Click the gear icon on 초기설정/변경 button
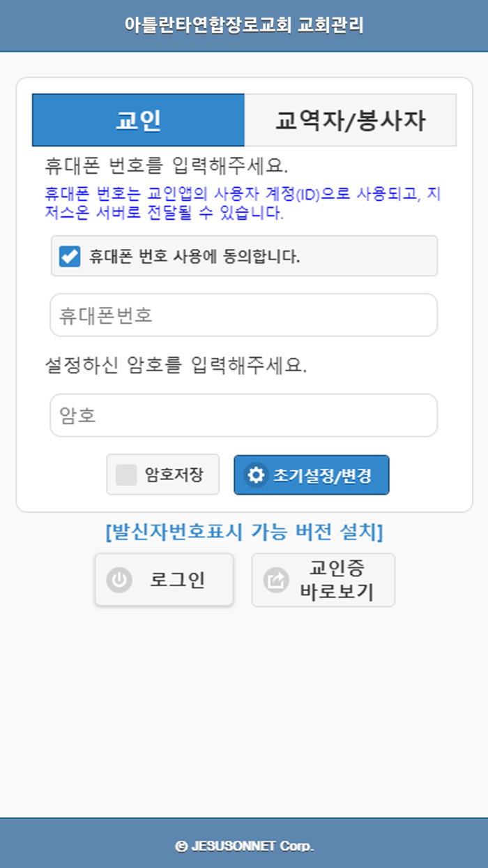488x868 pixels. tap(256, 474)
